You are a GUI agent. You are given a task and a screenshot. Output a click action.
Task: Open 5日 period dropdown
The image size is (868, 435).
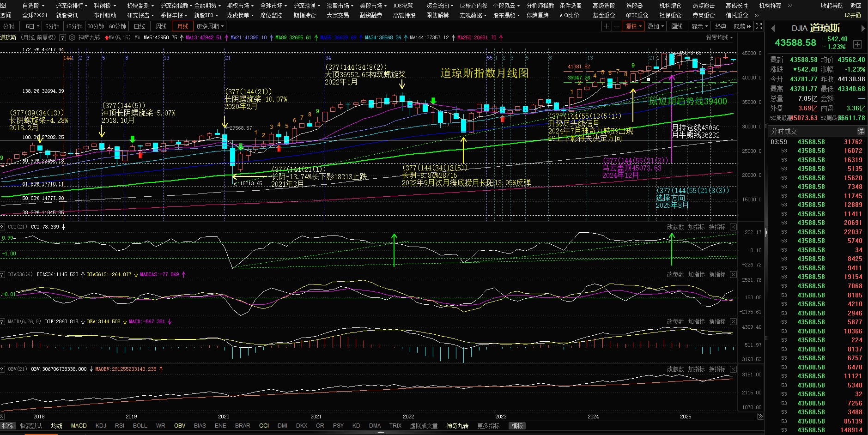(32, 26)
